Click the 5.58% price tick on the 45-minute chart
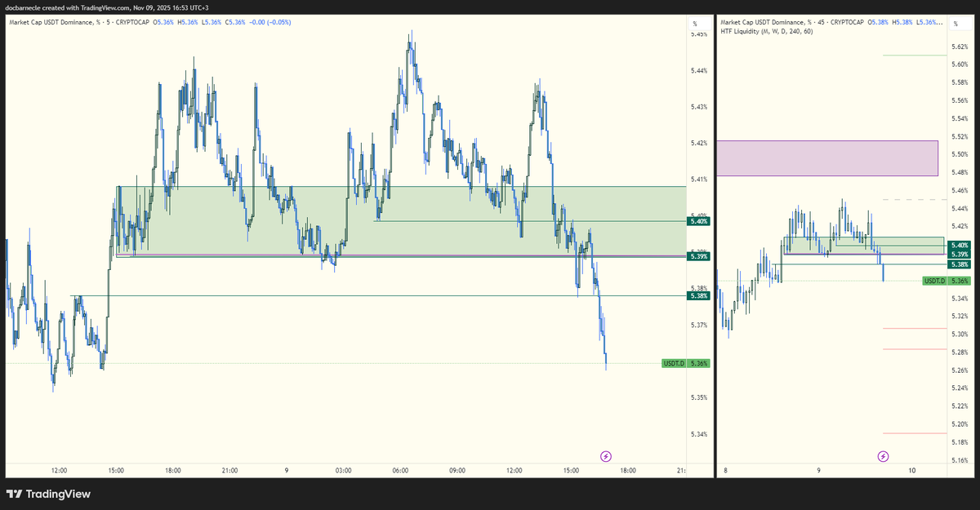The image size is (980, 510). (960, 82)
